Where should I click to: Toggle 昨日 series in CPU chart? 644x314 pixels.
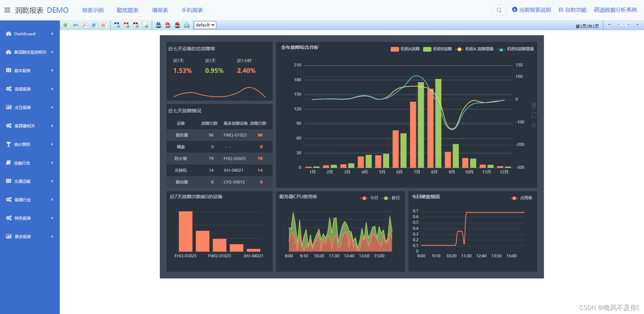391,198
